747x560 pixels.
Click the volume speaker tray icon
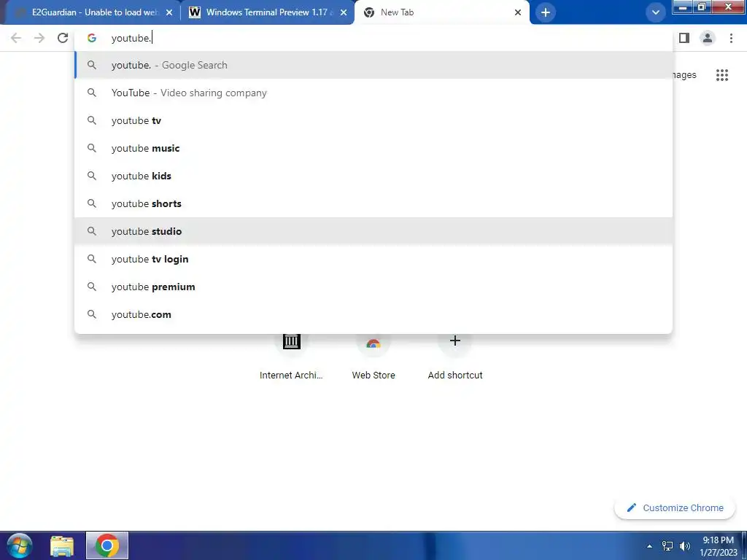tap(685, 546)
